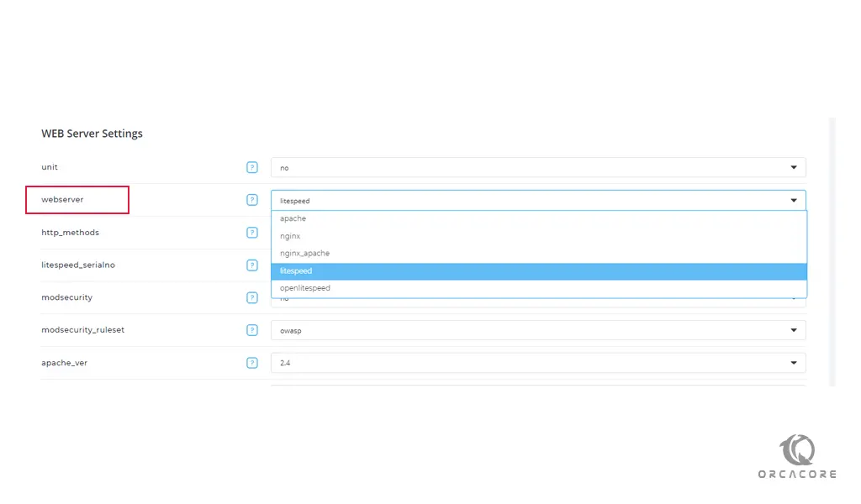Click the http_methods setting label
Screen dimensions: 861x504
[x=71, y=233]
